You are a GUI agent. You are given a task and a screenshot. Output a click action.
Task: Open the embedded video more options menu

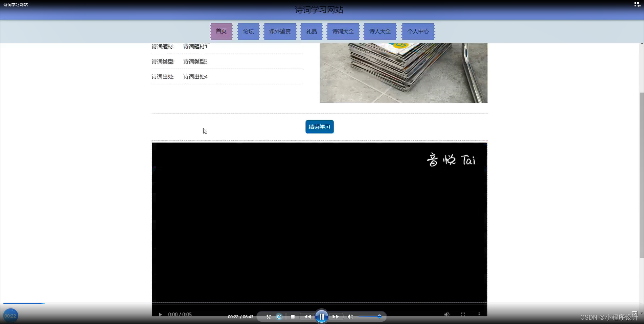pos(479,315)
